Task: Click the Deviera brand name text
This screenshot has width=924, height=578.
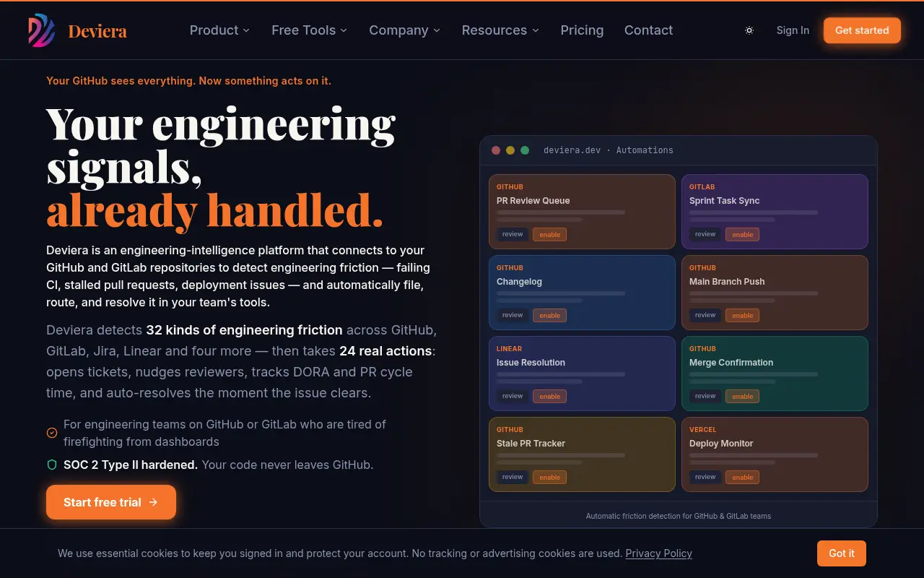Action: point(97,31)
